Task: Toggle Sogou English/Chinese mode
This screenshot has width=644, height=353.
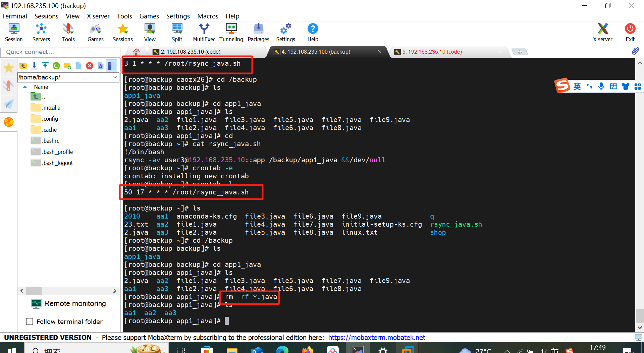Action: coord(577,86)
